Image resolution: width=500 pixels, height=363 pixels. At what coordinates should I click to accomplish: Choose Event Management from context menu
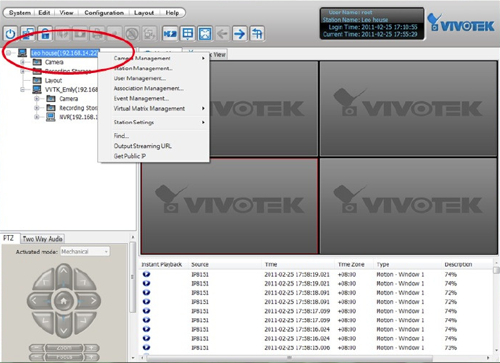[x=154, y=98]
